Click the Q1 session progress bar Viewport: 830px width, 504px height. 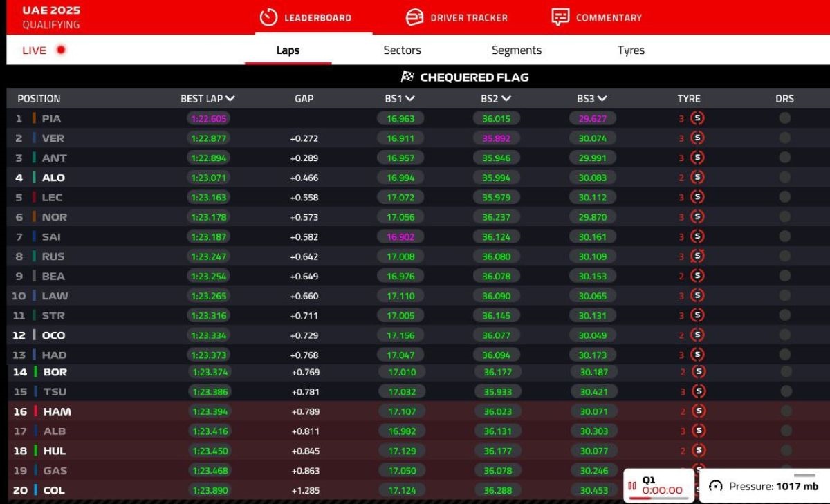pos(658,498)
